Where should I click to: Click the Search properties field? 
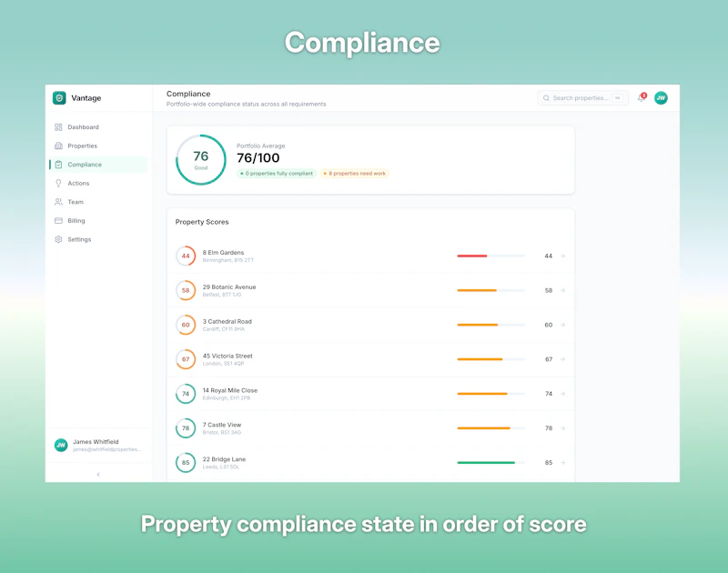pos(582,98)
